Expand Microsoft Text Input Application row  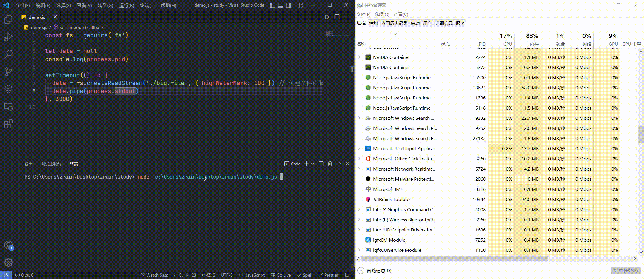coord(359,148)
